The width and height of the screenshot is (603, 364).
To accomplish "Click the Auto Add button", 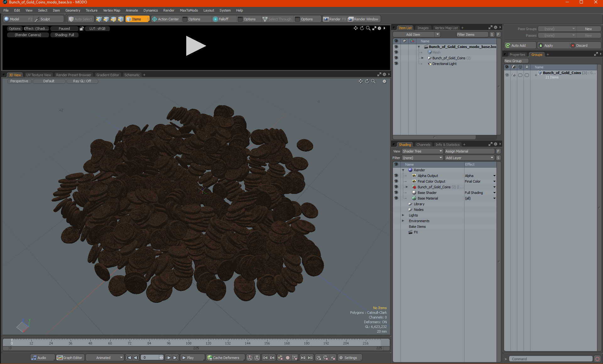I will coord(520,45).
